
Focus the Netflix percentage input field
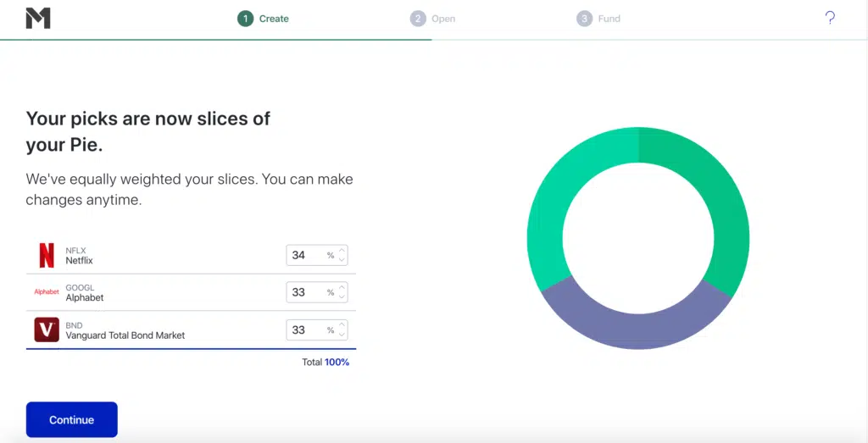pyautogui.click(x=307, y=255)
